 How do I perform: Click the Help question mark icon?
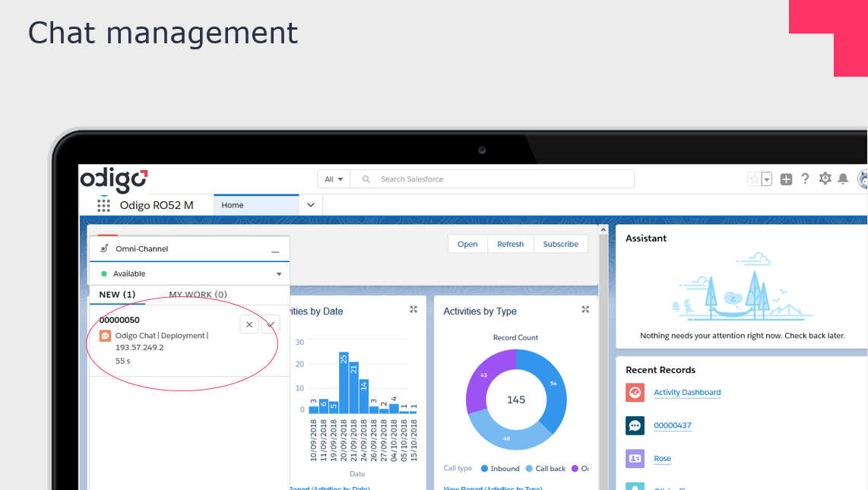coord(806,179)
